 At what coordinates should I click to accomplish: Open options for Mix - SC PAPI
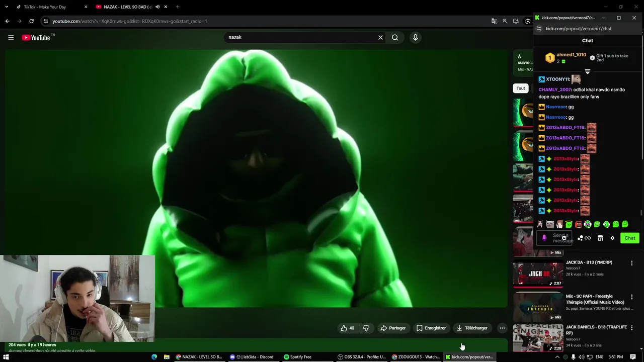[632, 297]
